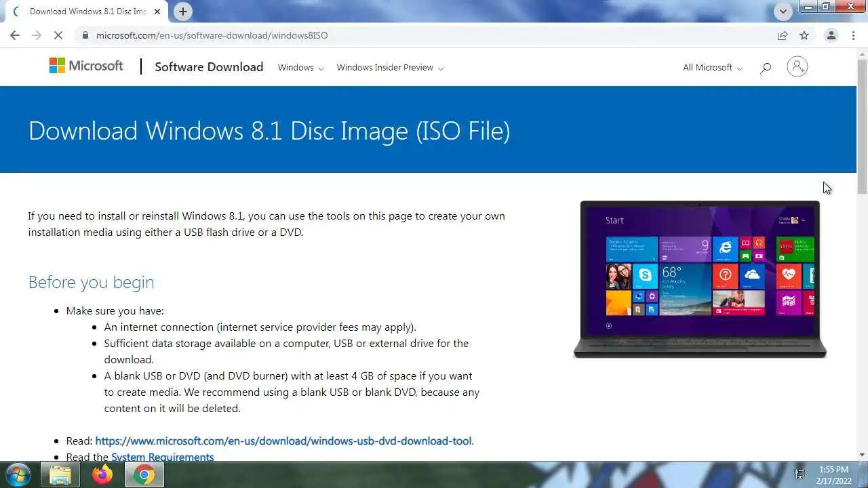Click the padlock site info icon

pyautogui.click(x=85, y=35)
